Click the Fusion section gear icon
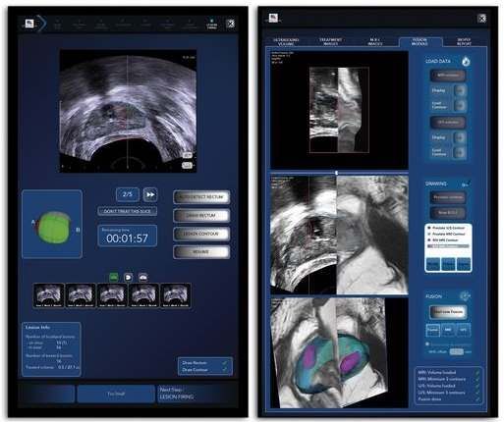This screenshot has width=504, height=422. 465,296
